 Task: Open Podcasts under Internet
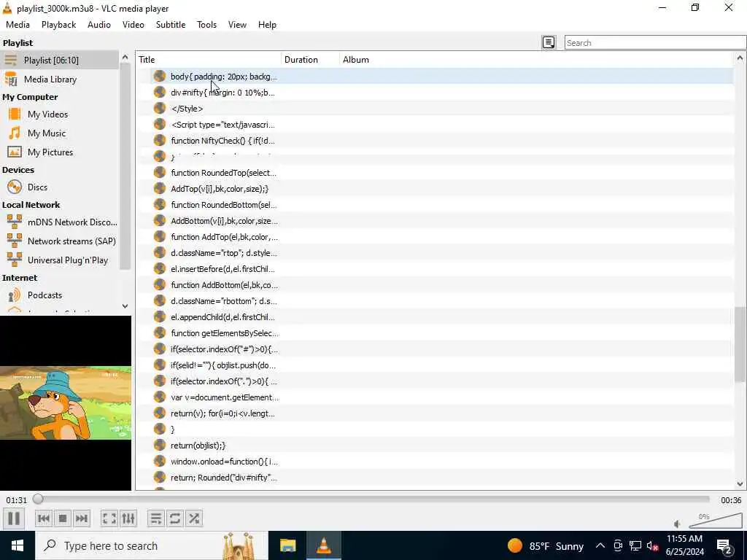(59, 295)
